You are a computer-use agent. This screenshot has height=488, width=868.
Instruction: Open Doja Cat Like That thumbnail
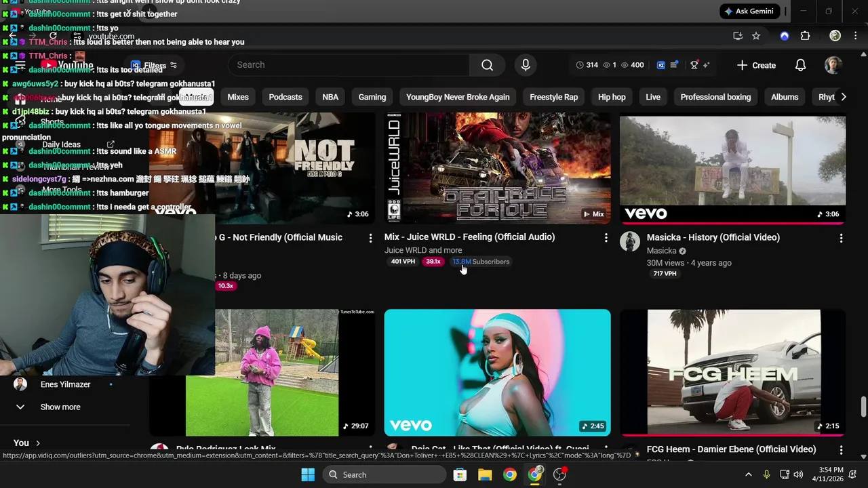498,373
